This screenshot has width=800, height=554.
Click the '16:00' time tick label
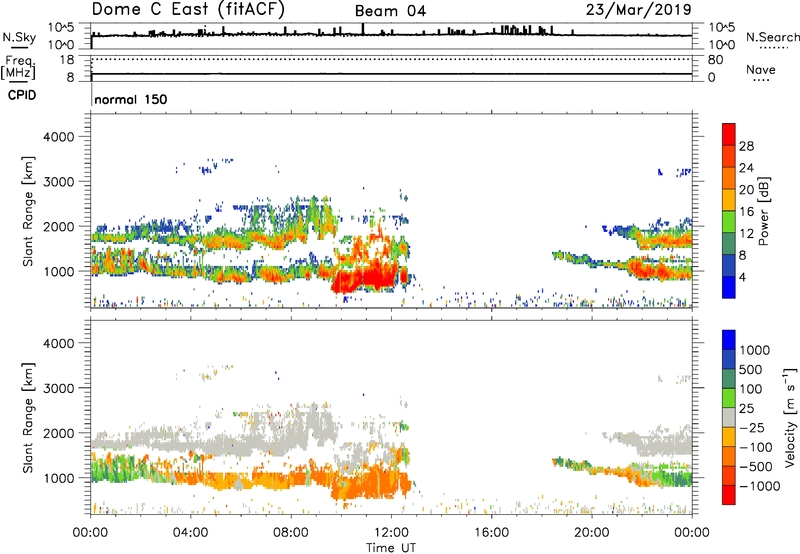[x=491, y=533]
